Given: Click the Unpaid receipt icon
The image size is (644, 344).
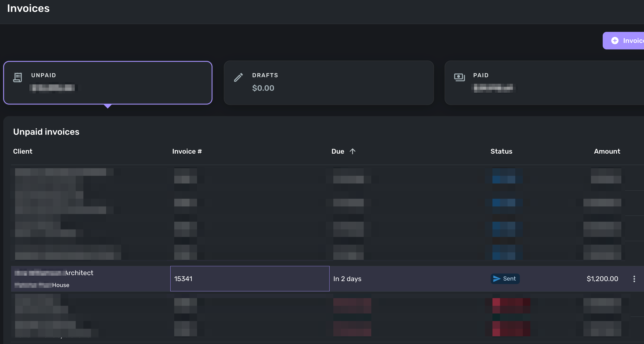Looking at the screenshot, I should click(18, 77).
